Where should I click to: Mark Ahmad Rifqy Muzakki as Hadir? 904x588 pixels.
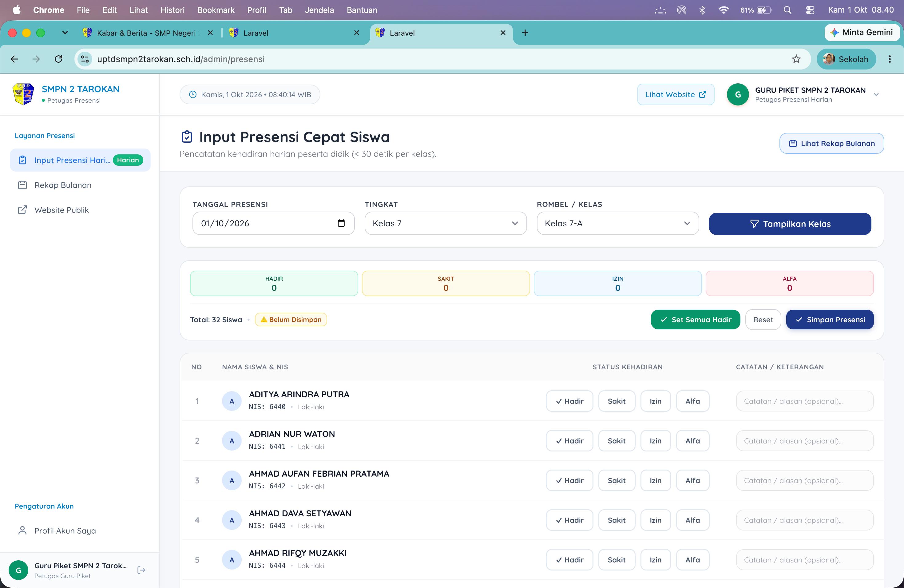coord(569,560)
